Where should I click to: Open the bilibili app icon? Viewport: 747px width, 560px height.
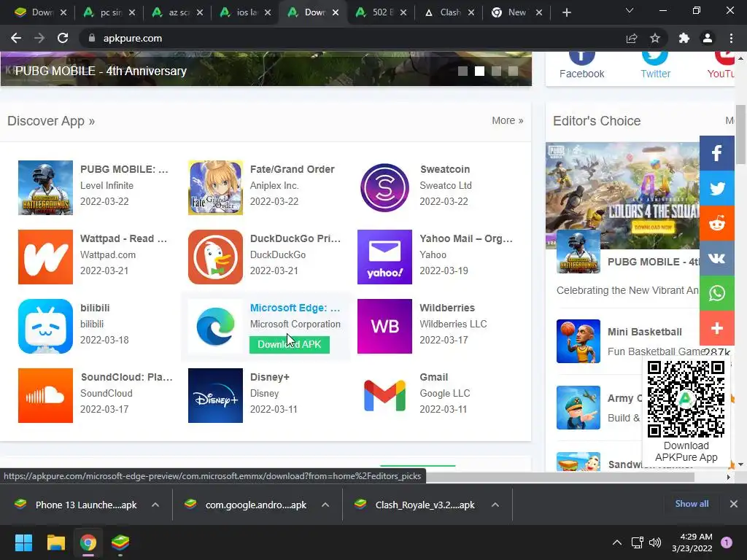click(45, 326)
